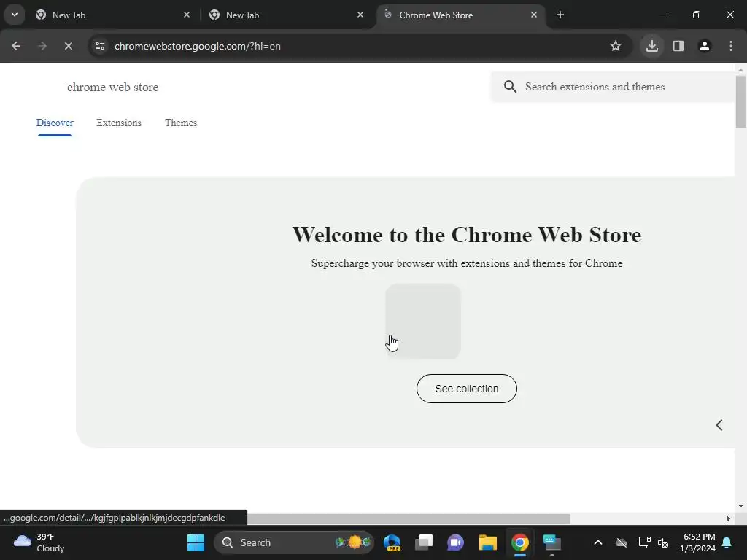Open the tab search dropdown arrow
The image size is (747, 560).
(x=15, y=15)
